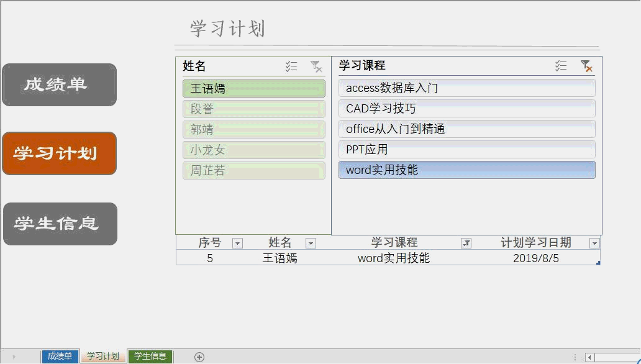Click horizontal scrollbar left arrow
Screen dimensions: 641x364
(589, 357)
